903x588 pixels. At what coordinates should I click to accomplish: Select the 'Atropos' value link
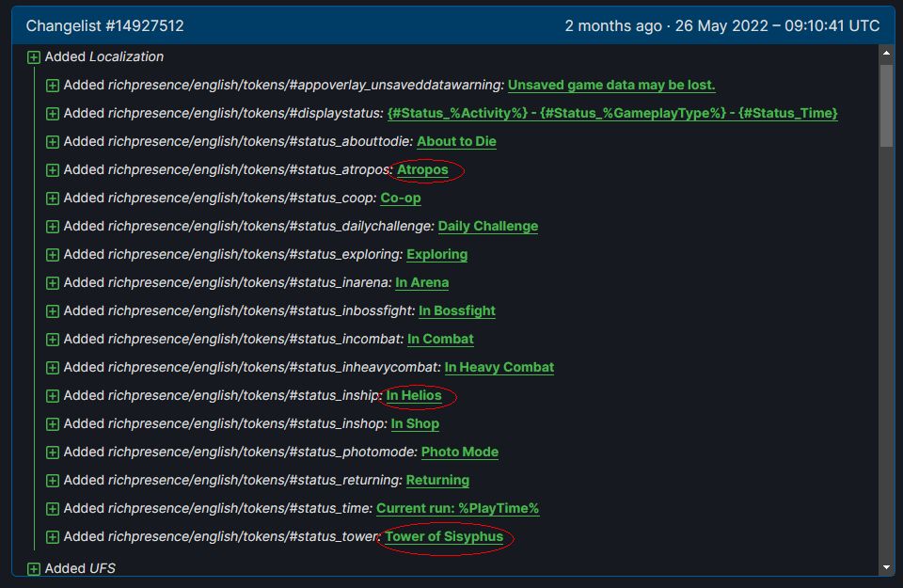click(x=422, y=169)
